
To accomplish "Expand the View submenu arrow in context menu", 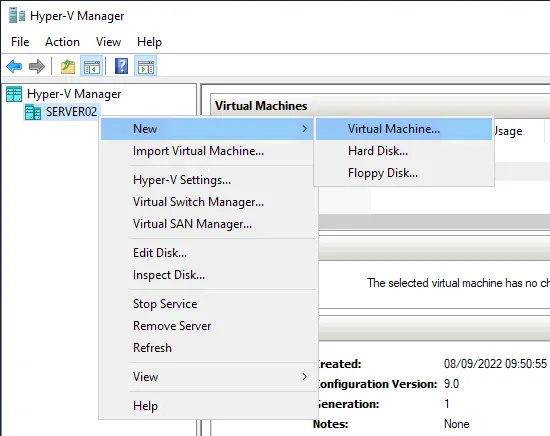I will click(304, 377).
